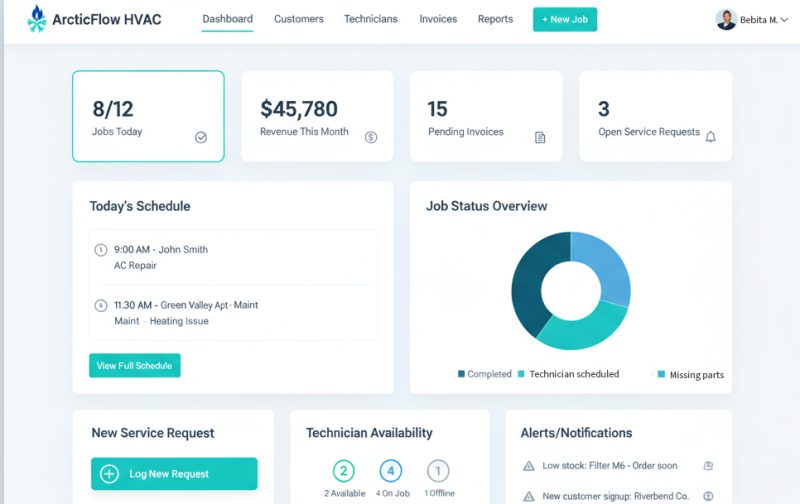800x504 pixels.
Task: Click the plus circle icon in Log New Request
Action: coord(109,474)
